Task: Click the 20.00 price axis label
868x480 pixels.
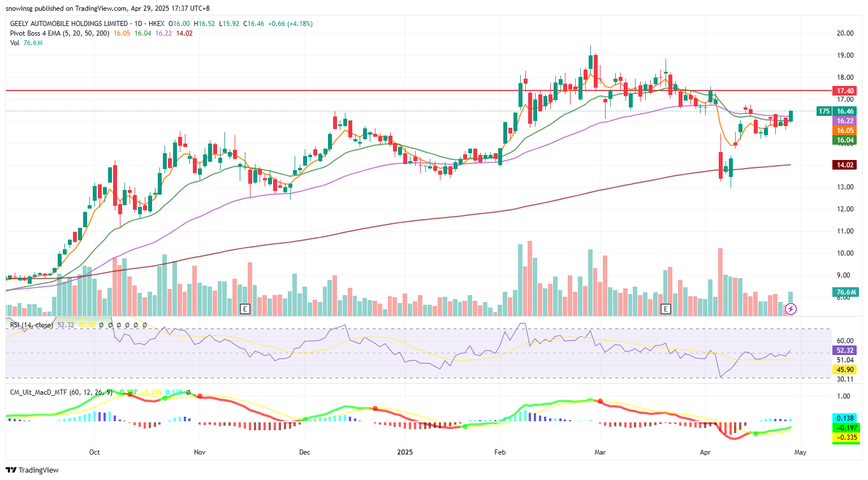Action: click(x=845, y=33)
